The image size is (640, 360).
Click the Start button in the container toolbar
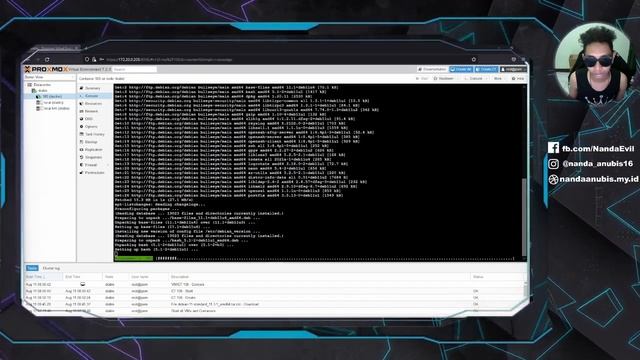pyautogui.click(x=422, y=78)
